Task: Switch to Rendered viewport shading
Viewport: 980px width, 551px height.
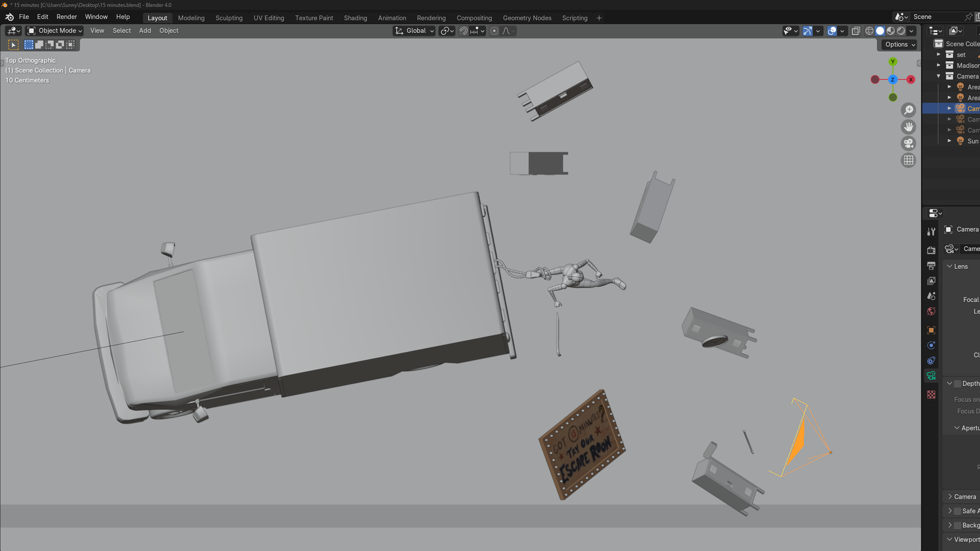Action: [901, 31]
